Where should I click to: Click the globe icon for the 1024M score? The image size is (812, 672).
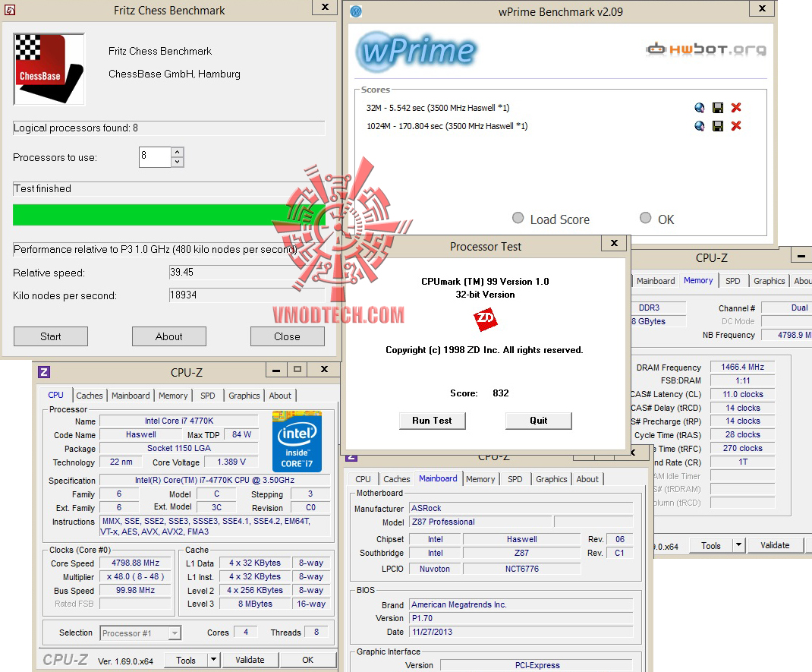pyautogui.click(x=700, y=126)
